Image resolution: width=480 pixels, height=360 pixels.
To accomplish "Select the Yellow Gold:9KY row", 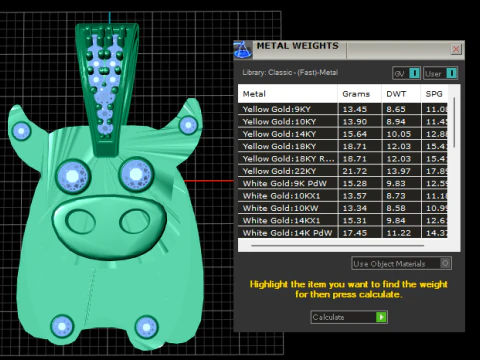I will (343, 109).
